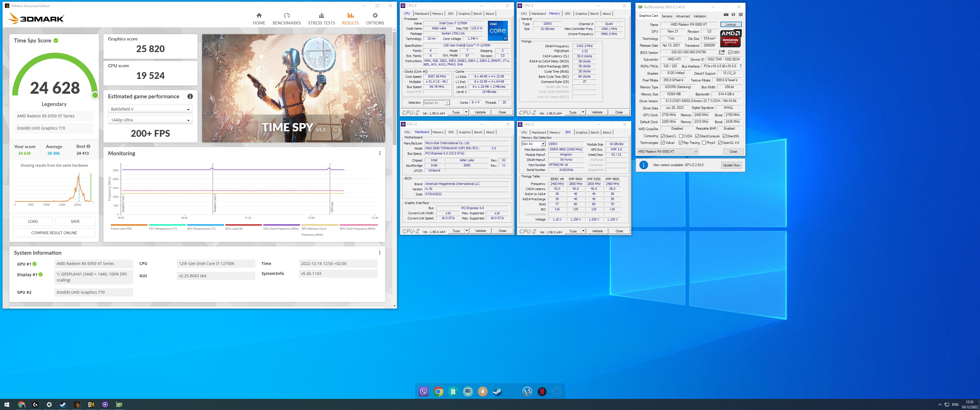Toggle the DirectCompute checkbox in GPU-Z
The height and width of the screenshot is (410, 980).
tap(697, 136)
